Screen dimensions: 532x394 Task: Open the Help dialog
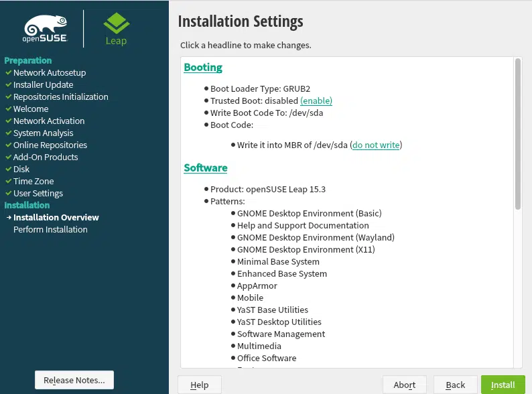[x=200, y=385]
